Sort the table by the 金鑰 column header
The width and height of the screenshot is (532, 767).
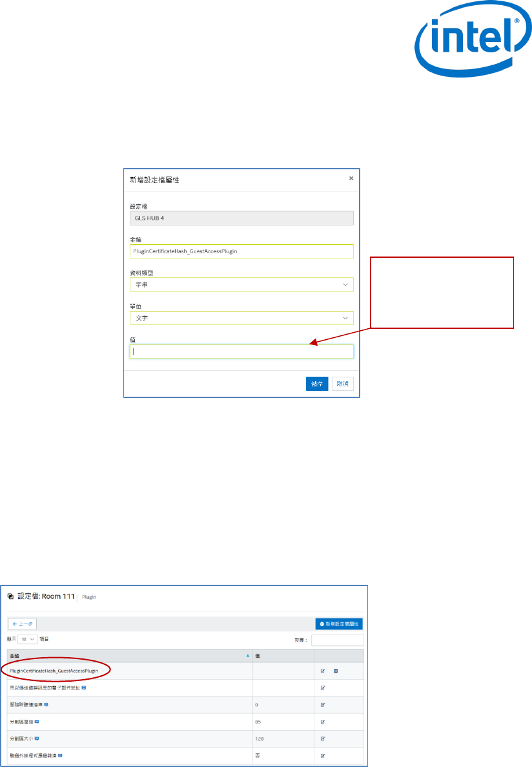[130, 656]
